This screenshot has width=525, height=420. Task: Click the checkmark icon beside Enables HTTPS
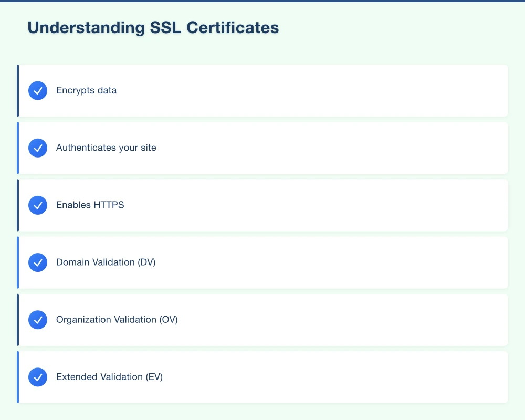[38, 205]
